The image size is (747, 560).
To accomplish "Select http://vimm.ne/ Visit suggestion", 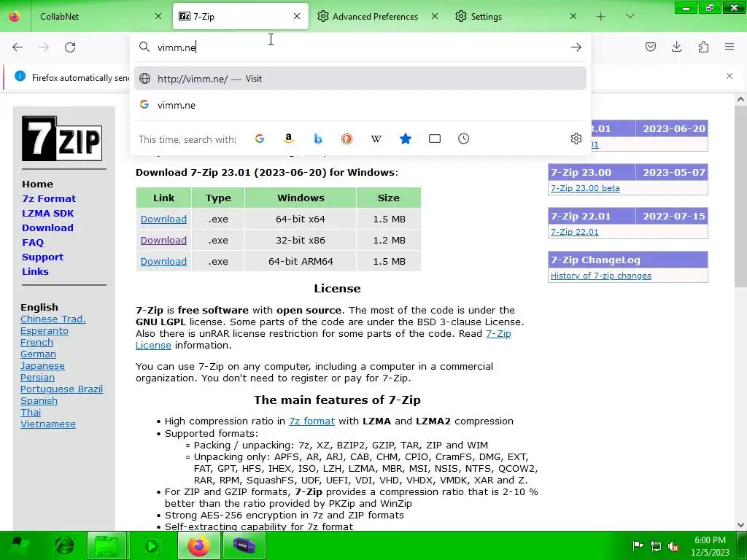I will point(360,79).
